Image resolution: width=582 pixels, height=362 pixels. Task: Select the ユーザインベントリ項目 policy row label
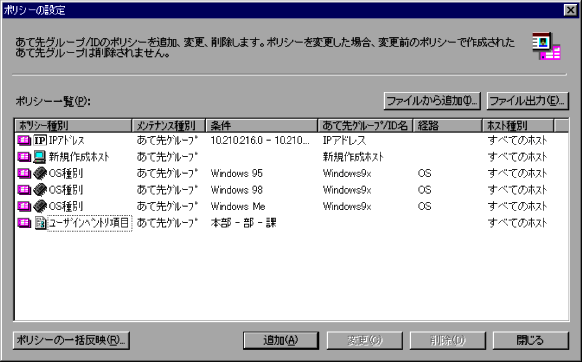point(89,223)
